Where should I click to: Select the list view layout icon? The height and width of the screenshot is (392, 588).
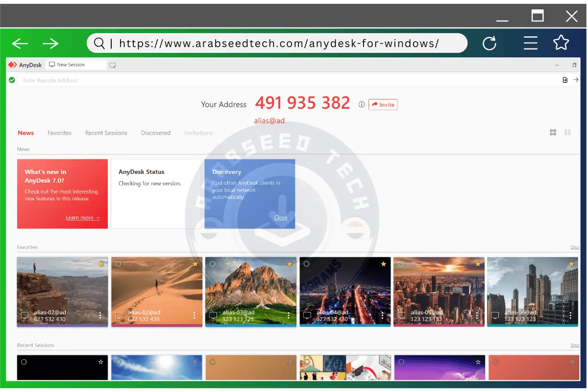click(567, 132)
